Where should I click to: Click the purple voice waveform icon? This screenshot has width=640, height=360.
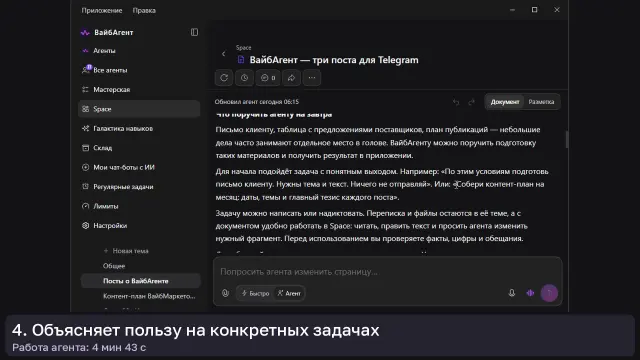point(530,293)
